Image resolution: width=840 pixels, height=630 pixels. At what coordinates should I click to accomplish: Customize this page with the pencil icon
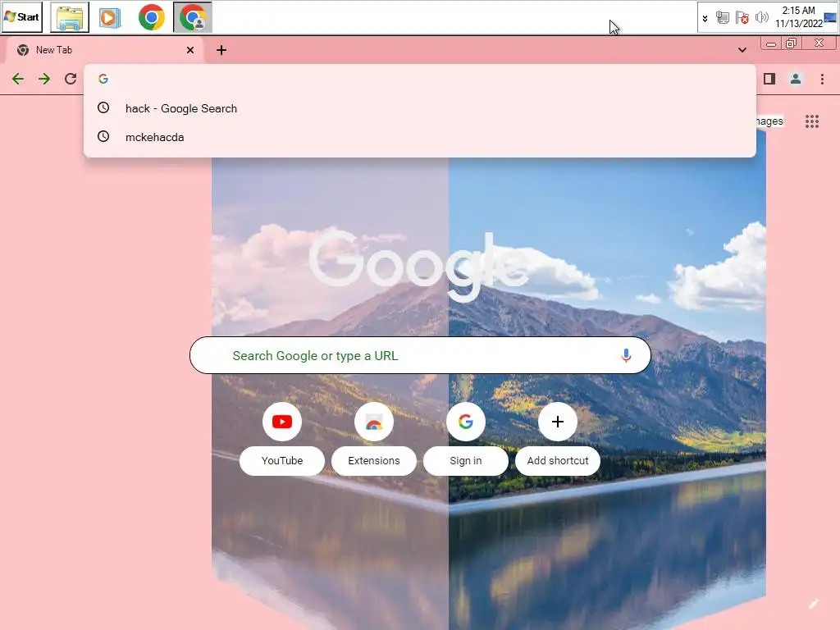pos(813,605)
